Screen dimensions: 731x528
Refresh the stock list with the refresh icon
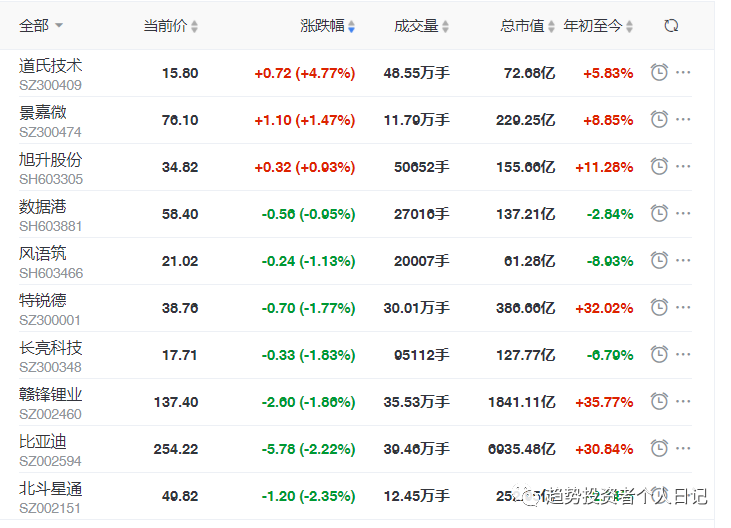pyautogui.click(x=671, y=26)
